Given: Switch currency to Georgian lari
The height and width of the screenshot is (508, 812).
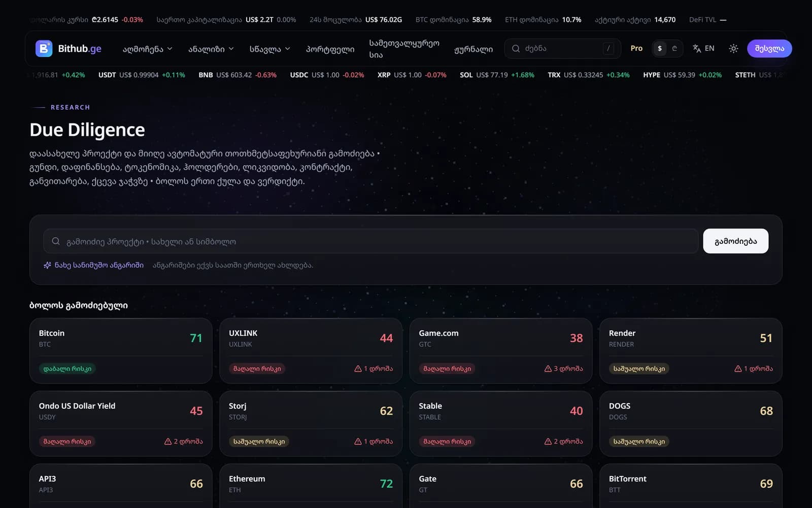Looking at the screenshot, I should click(674, 49).
